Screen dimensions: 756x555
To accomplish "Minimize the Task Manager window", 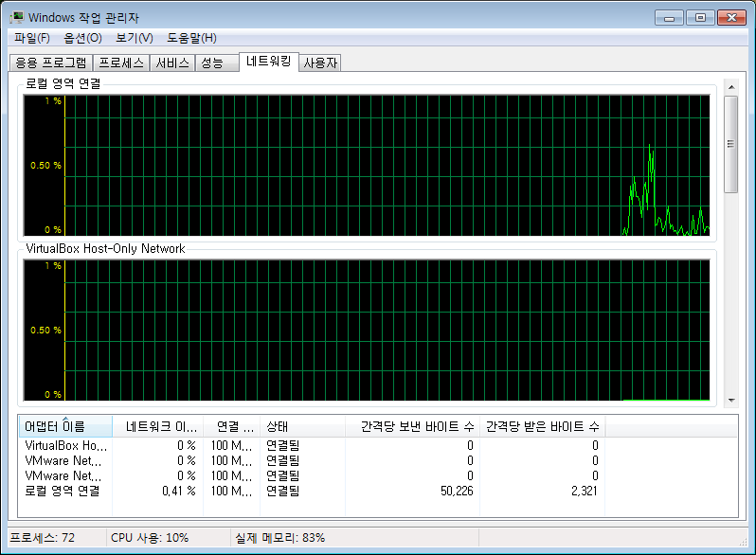I will click(669, 18).
